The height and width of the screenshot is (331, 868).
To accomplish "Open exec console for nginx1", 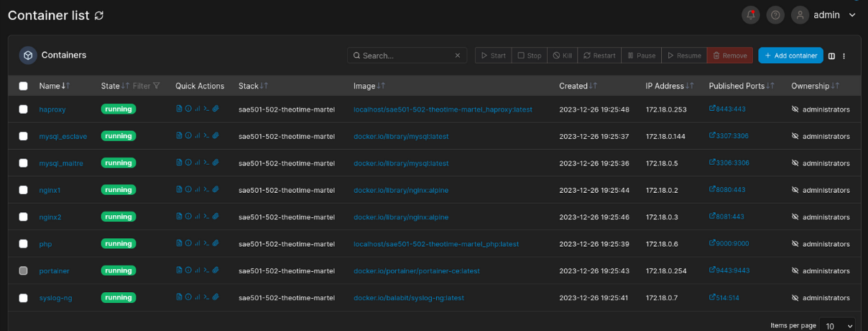I will pyautogui.click(x=206, y=190).
